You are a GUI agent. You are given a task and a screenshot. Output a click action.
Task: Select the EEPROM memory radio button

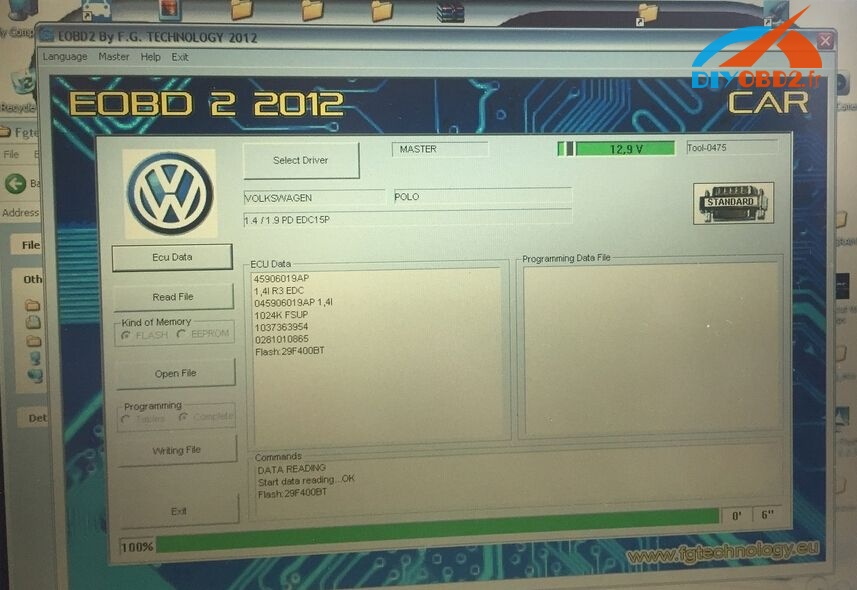coord(182,334)
